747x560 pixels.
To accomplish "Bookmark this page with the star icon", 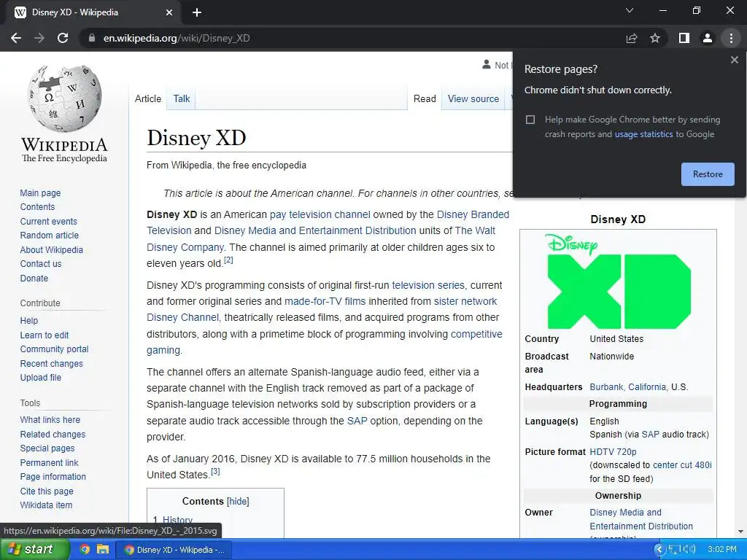I will pyautogui.click(x=655, y=38).
